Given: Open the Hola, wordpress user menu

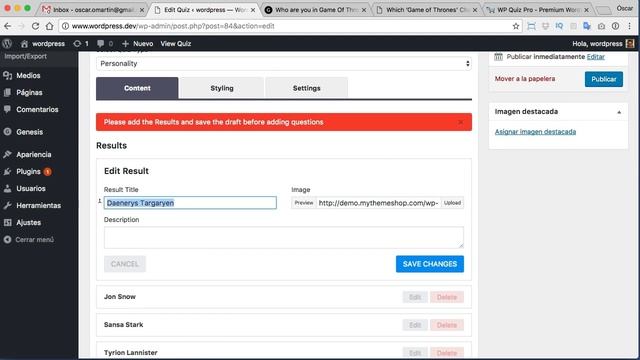Looking at the screenshot, I should coord(603,44).
